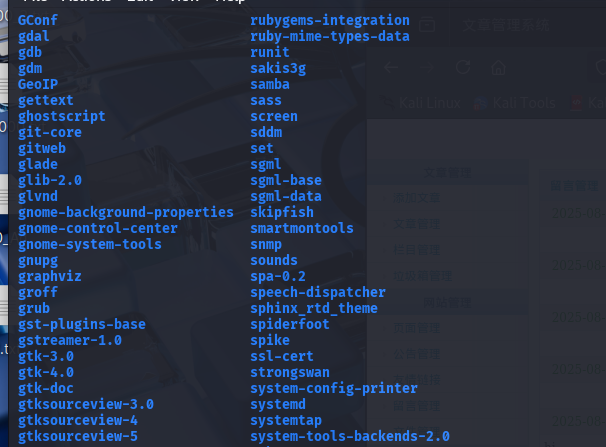This screenshot has height=447, width=606.
Task: Click the spike entry
Action: 270,341
